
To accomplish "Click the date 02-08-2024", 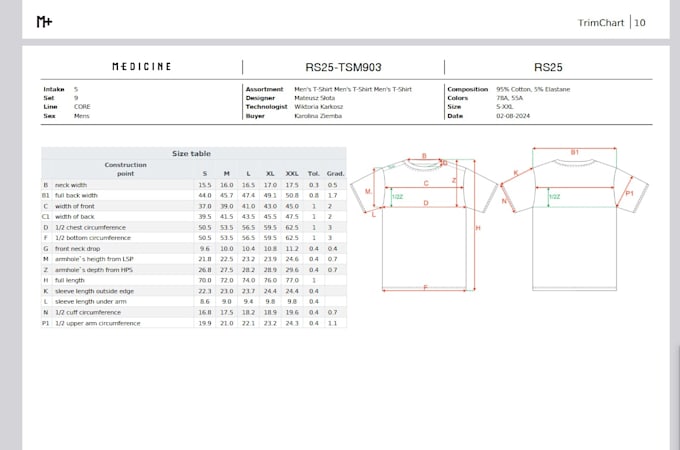I will coord(513,116).
